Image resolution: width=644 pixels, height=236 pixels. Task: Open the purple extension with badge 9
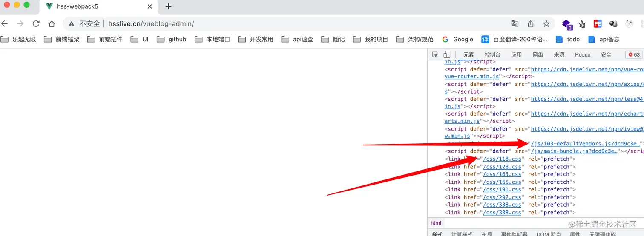pos(567,24)
